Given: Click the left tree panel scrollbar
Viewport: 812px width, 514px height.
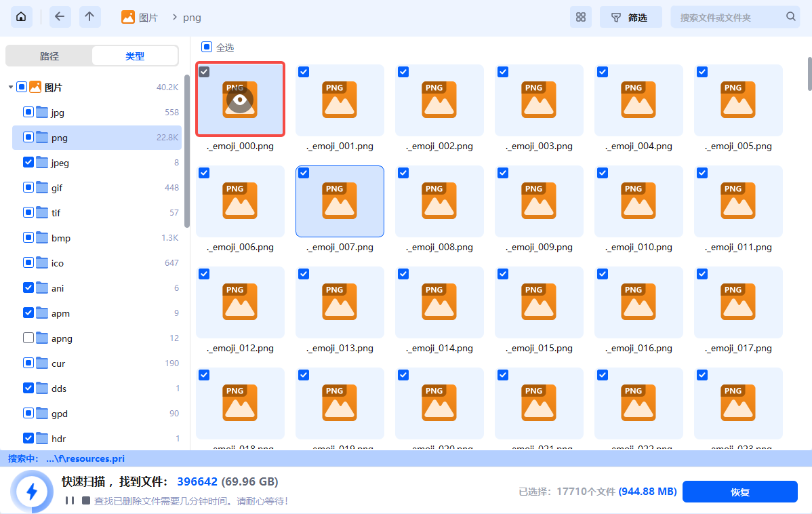Looking at the screenshot, I should [187, 151].
